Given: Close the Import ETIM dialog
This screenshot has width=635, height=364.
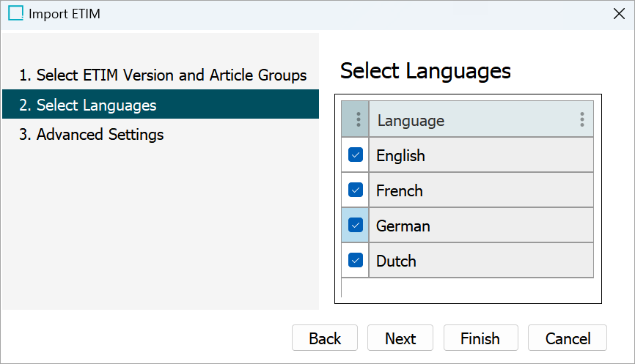Looking at the screenshot, I should 618,13.
